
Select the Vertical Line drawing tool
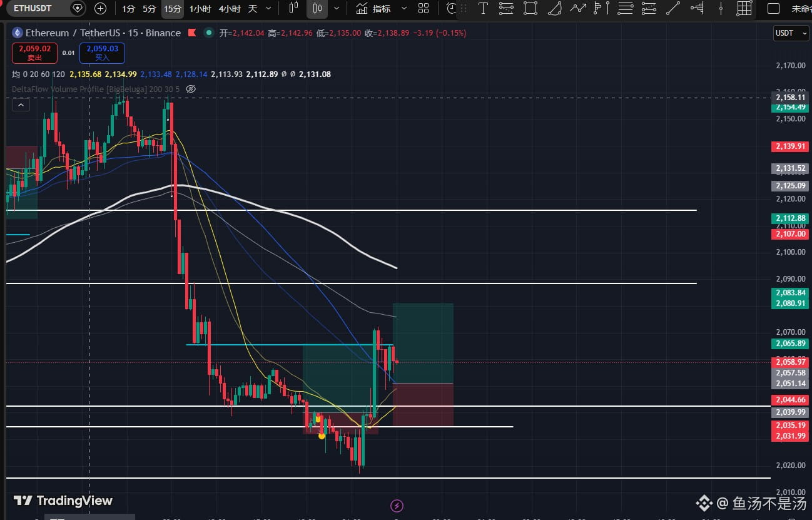click(721, 9)
